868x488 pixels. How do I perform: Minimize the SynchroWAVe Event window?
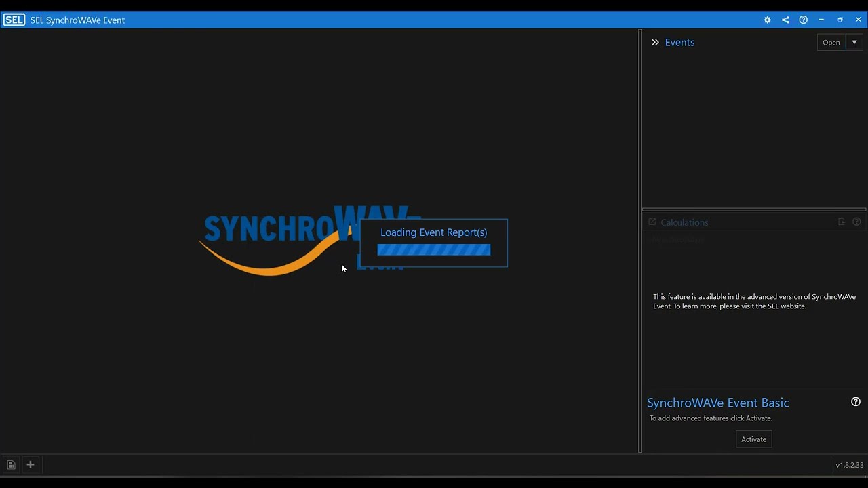click(821, 20)
